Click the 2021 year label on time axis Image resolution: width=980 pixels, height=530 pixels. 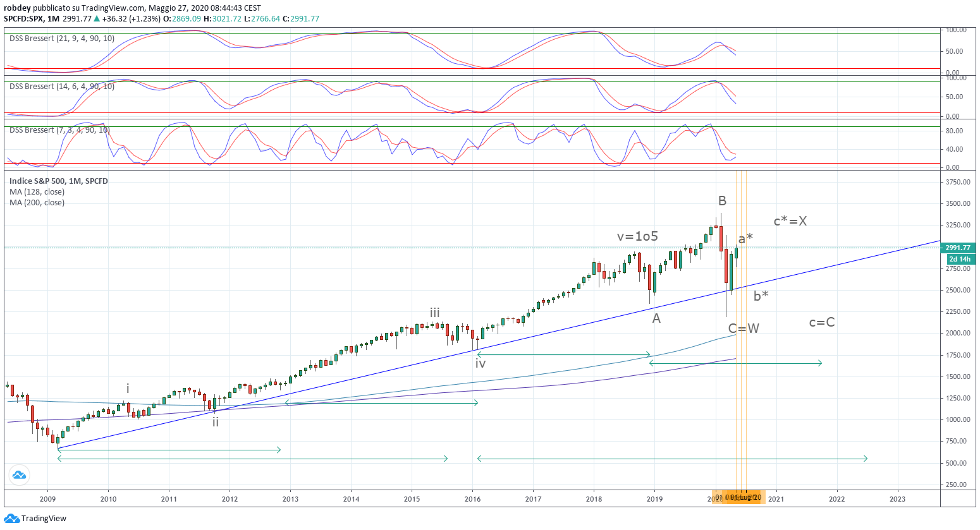(776, 499)
